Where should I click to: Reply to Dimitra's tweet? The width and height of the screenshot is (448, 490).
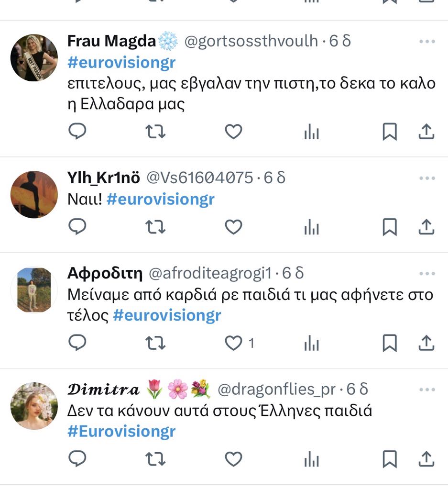click(77, 459)
